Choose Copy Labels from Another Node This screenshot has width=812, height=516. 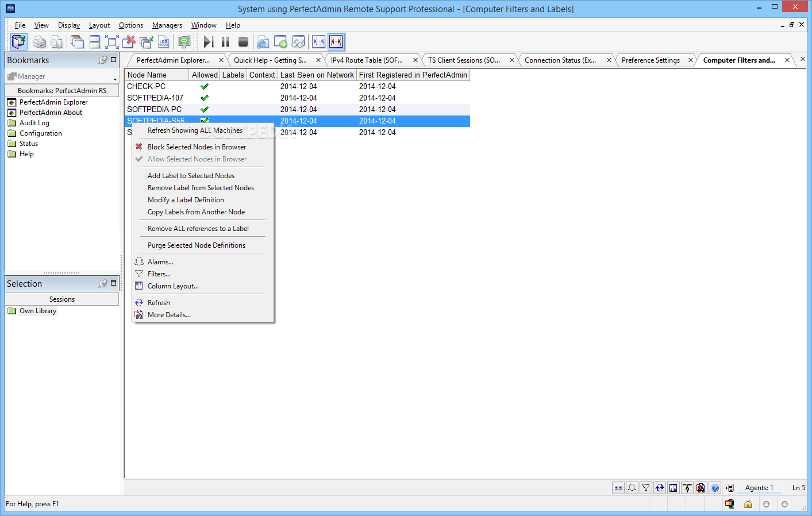pos(196,212)
